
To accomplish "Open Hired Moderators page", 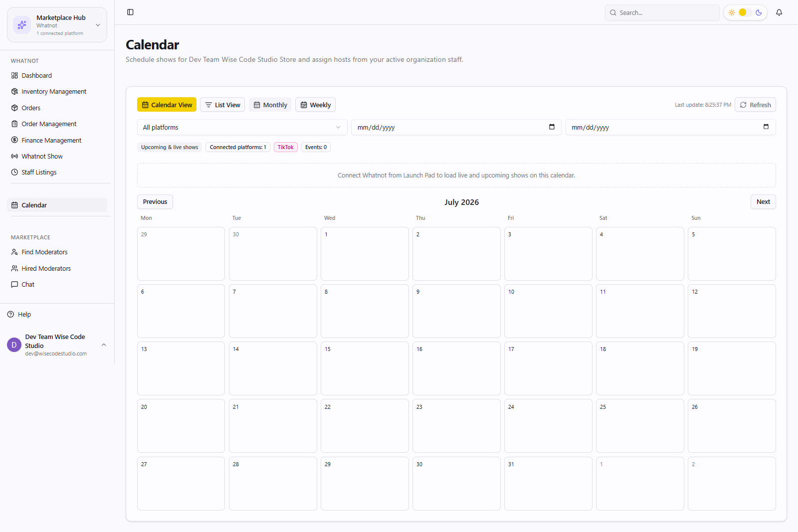I will [x=57, y=268].
